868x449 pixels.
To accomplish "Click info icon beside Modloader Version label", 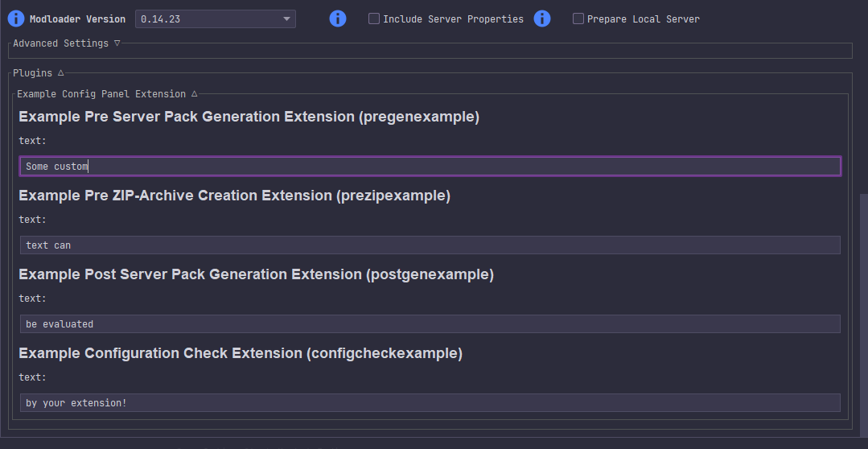I will coord(16,19).
